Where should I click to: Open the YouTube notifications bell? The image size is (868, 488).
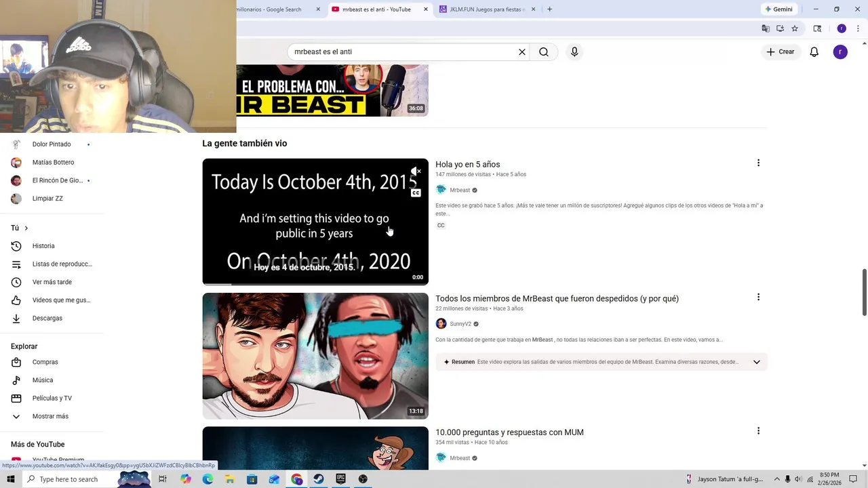(x=814, y=52)
